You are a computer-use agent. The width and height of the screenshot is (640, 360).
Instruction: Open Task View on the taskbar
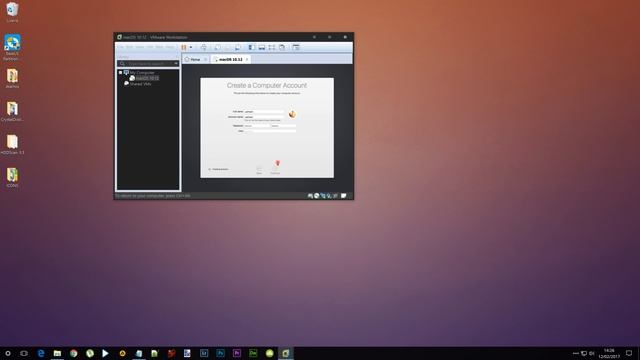click(x=24, y=353)
